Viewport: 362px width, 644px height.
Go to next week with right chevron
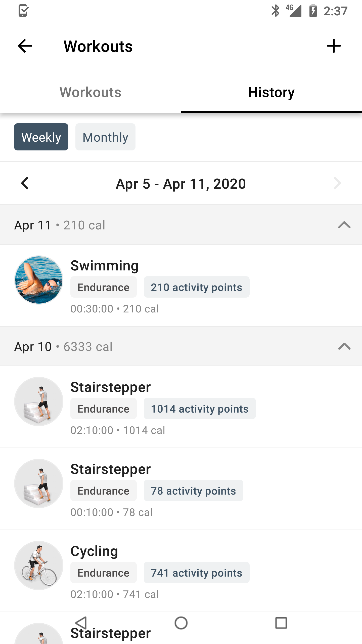[337, 183]
